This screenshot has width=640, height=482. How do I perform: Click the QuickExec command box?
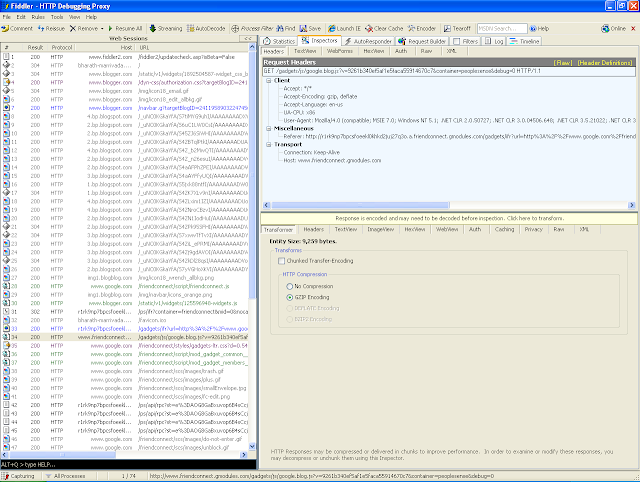click(x=128, y=465)
